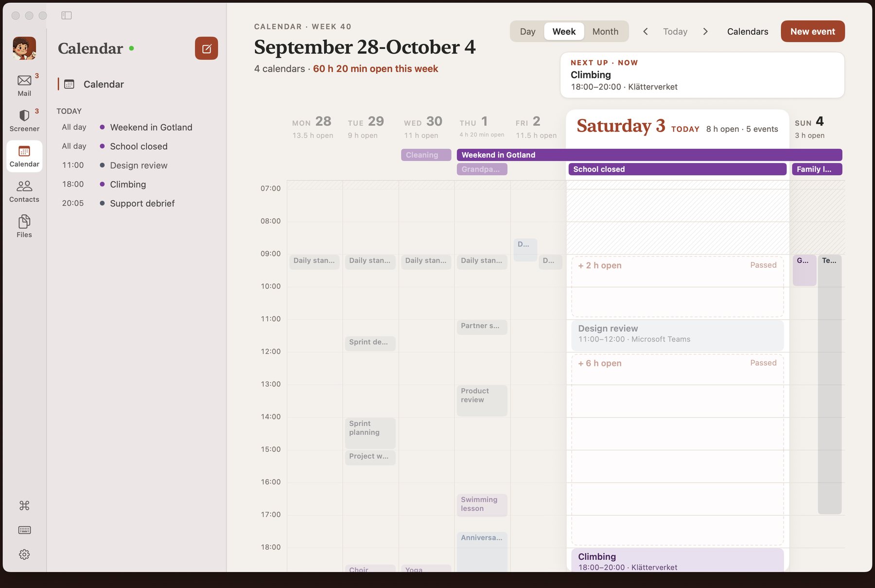Create a New event
This screenshot has width=875, height=588.
coord(813,32)
